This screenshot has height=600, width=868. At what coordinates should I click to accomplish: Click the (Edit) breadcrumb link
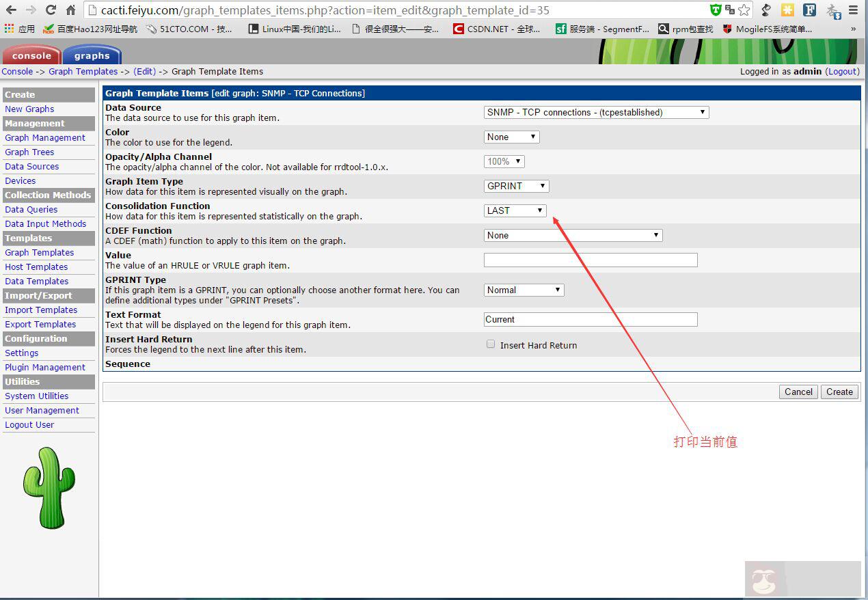[144, 71]
